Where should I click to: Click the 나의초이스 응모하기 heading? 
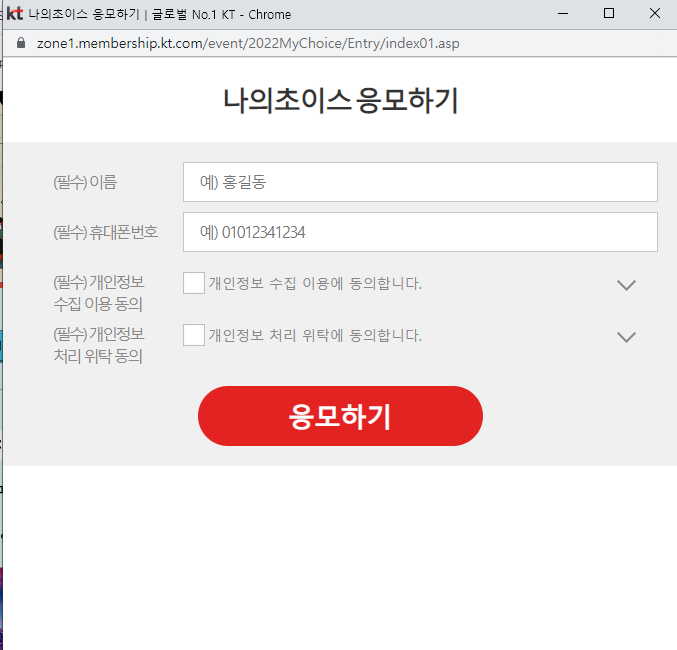pyautogui.click(x=340, y=101)
